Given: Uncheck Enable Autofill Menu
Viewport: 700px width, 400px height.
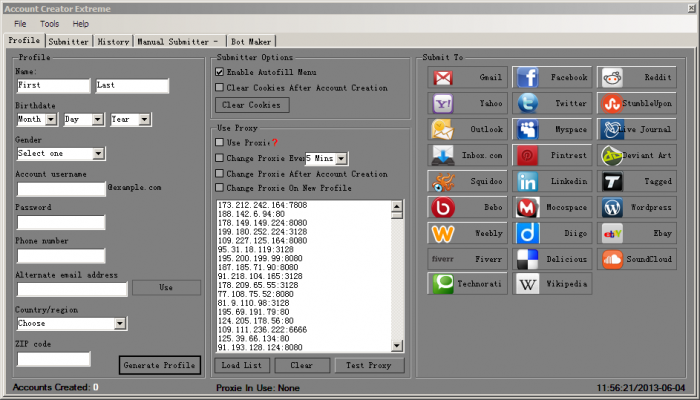Looking at the screenshot, I should coord(219,71).
